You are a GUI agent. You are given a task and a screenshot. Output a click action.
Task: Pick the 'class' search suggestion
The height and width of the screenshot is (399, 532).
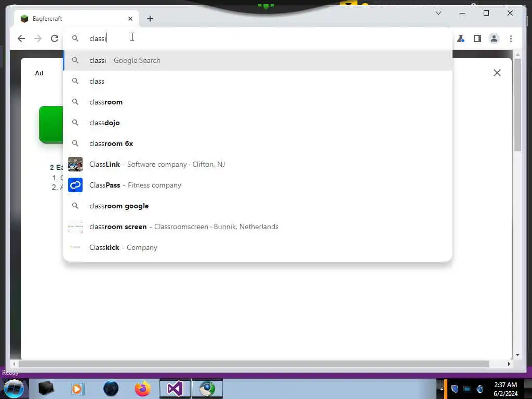click(258, 81)
